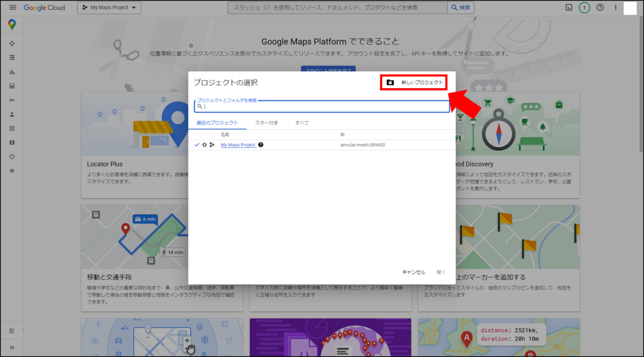The image size is (644, 357).
Task: Open the flag markers map card image
Action: (x=517, y=237)
